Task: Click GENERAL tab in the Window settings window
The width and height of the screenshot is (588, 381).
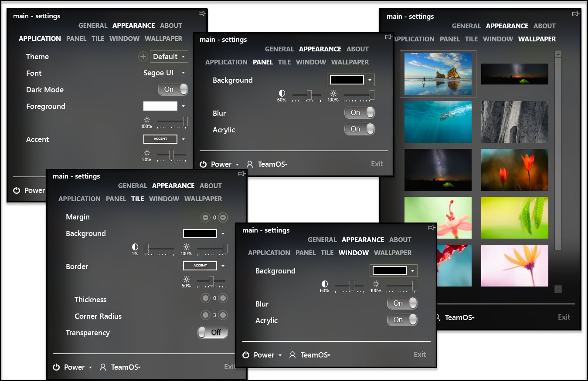Action: (322, 240)
